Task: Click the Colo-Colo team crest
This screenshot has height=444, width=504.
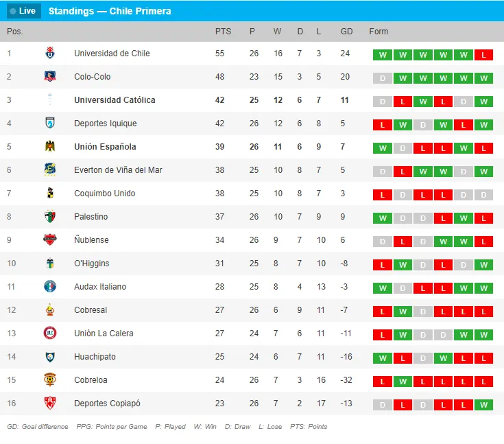Action: coord(50,77)
